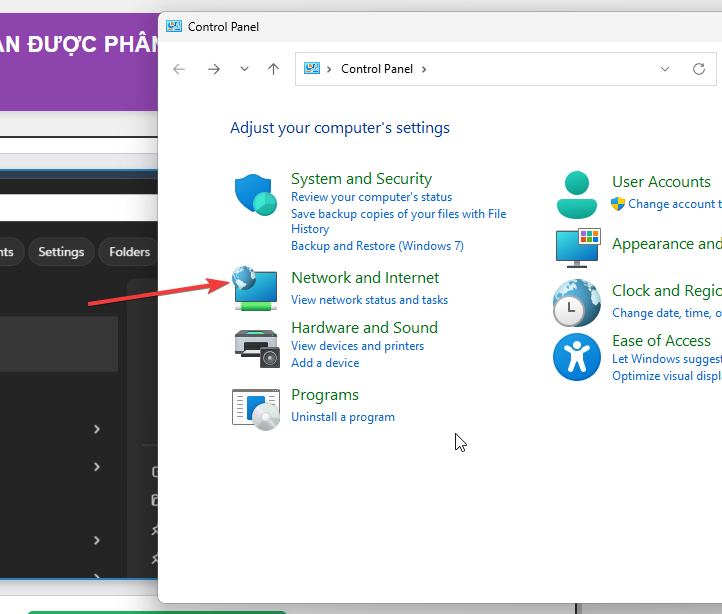Click Uninstall a program

(343, 417)
